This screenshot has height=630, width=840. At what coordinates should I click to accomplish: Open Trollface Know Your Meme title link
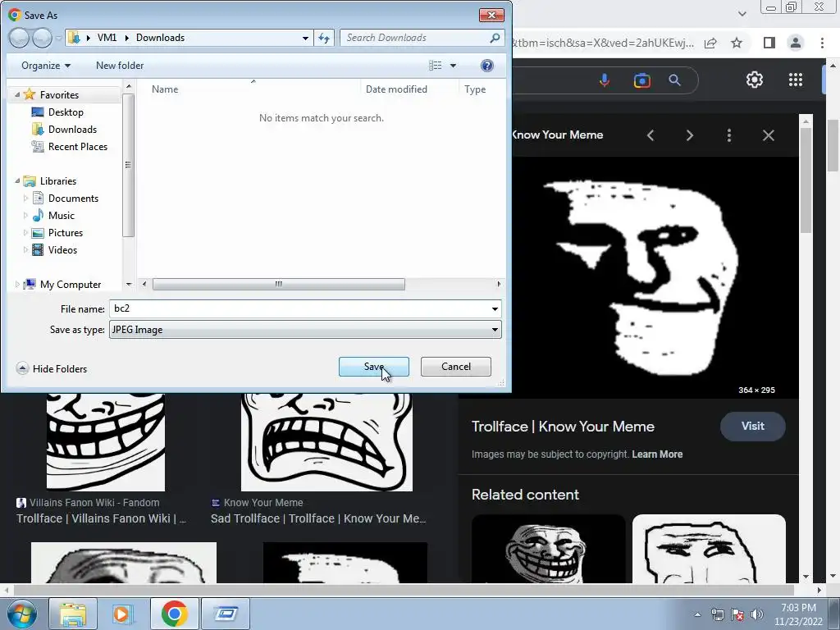[x=563, y=427]
